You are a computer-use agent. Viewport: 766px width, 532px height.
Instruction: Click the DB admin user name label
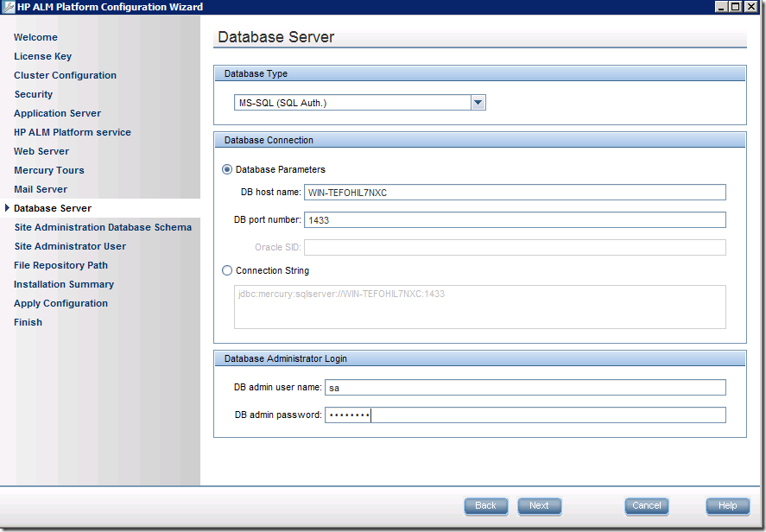tap(278, 388)
